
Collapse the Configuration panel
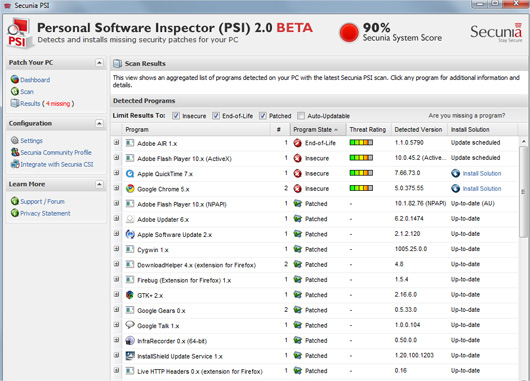click(99, 123)
